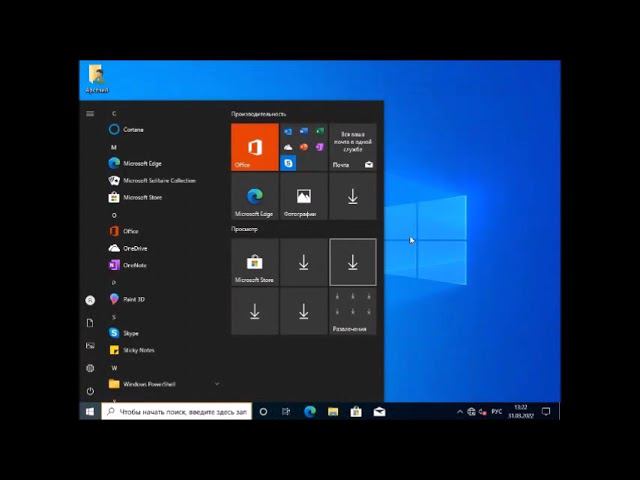This screenshot has height=480, width=640.
Task: Click the Просмотр group header
Action: click(x=244, y=229)
